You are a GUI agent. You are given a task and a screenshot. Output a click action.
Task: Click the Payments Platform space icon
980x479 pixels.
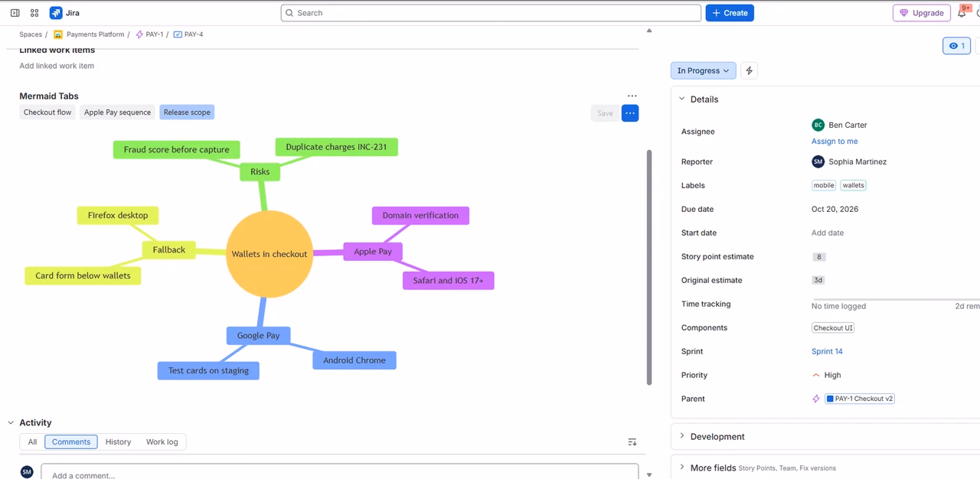click(58, 34)
